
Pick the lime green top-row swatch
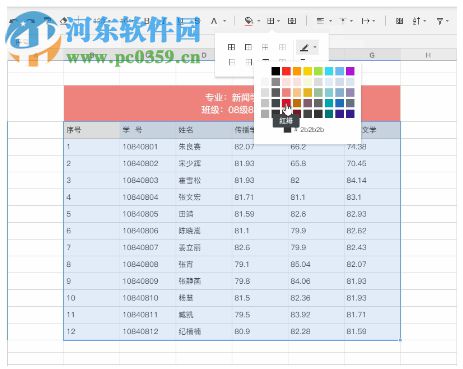point(318,71)
